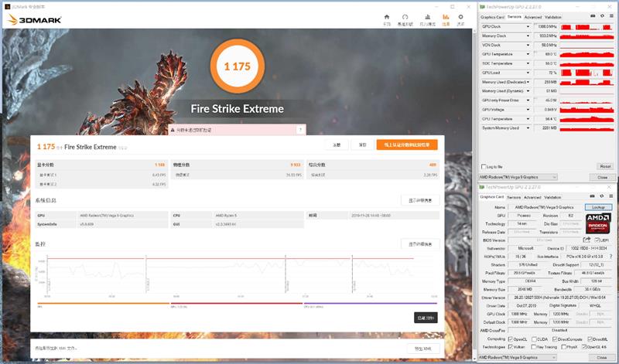Switch to the Advanced tab in Sensors window
619x364 pixels.
(532, 16)
